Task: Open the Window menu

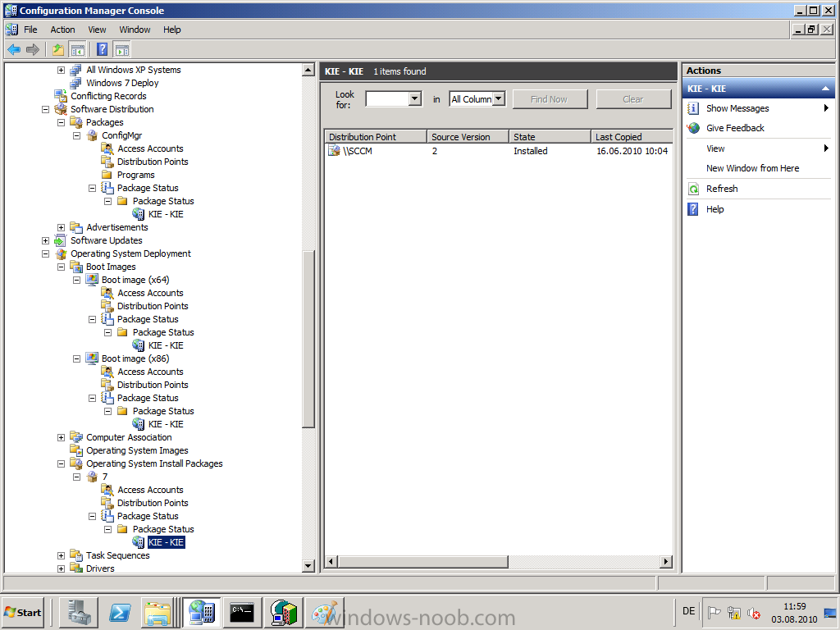Action: pos(135,30)
